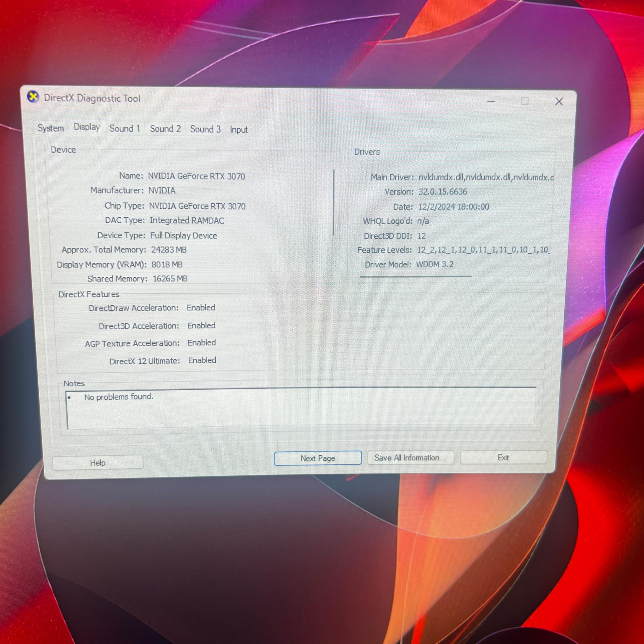Image resolution: width=644 pixels, height=644 pixels.
Task: Switch to the Sound 2 tab
Action: (165, 129)
